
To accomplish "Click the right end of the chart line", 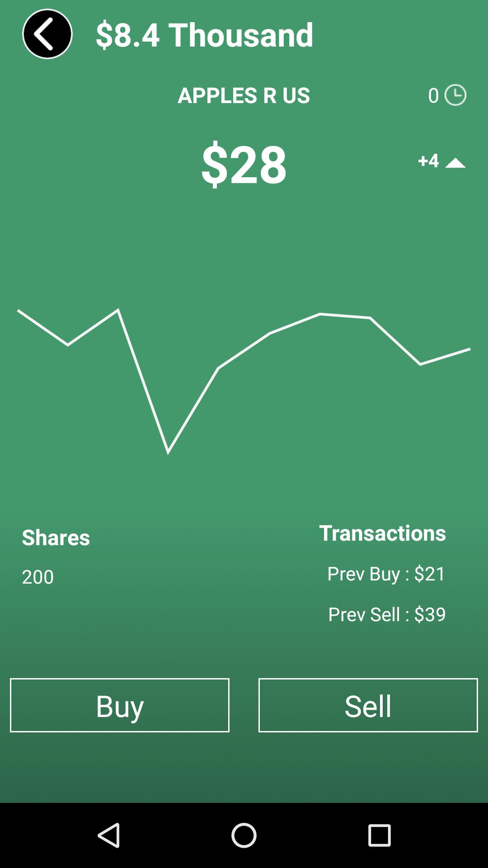I will [468, 349].
